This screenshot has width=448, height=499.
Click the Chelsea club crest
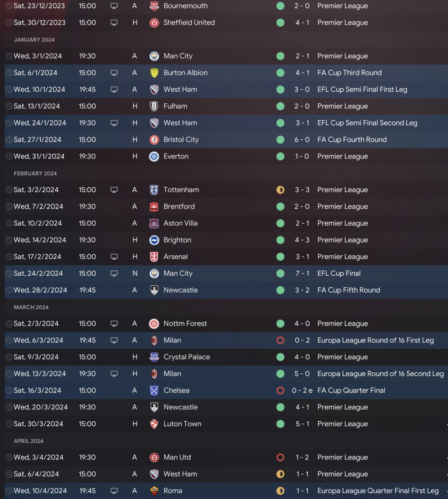(154, 391)
